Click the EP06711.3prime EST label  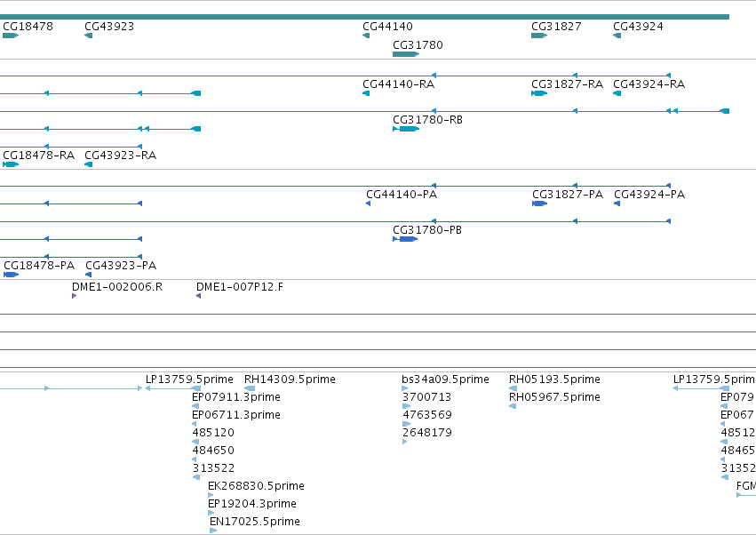tap(235, 415)
